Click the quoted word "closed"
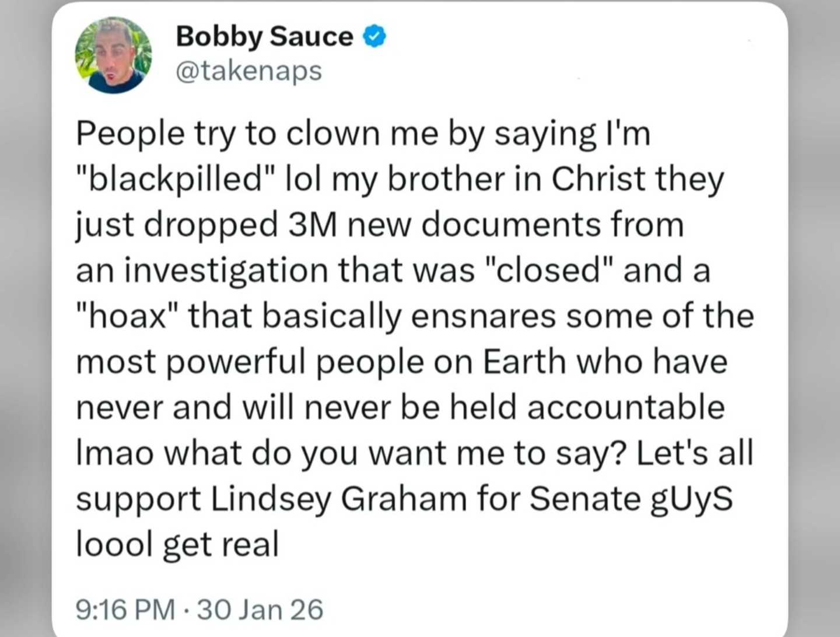Viewport: 840px width, 637px height. click(x=547, y=270)
